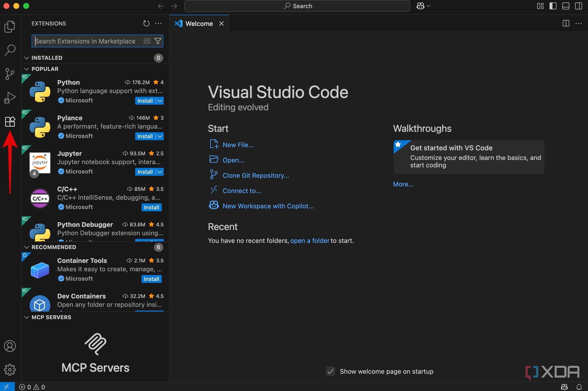Click the filter extensions funnel icon
Screen dimensions: 588x391
click(x=158, y=41)
